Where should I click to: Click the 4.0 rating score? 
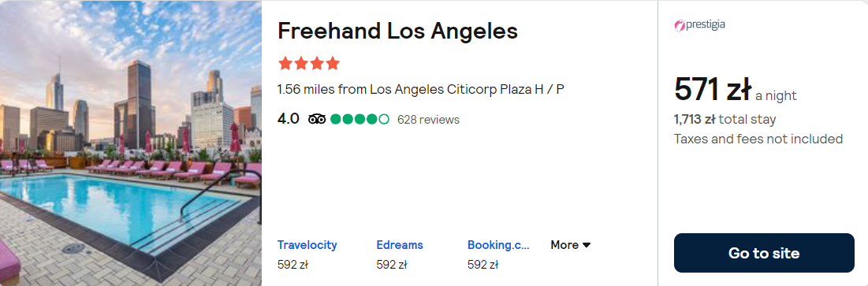[x=289, y=119]
